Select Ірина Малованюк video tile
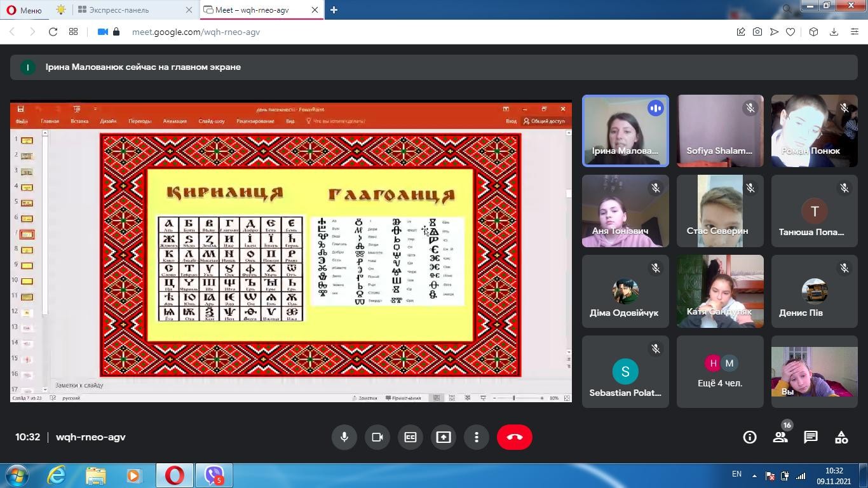The image size is (868, 488). click(625, 131)
